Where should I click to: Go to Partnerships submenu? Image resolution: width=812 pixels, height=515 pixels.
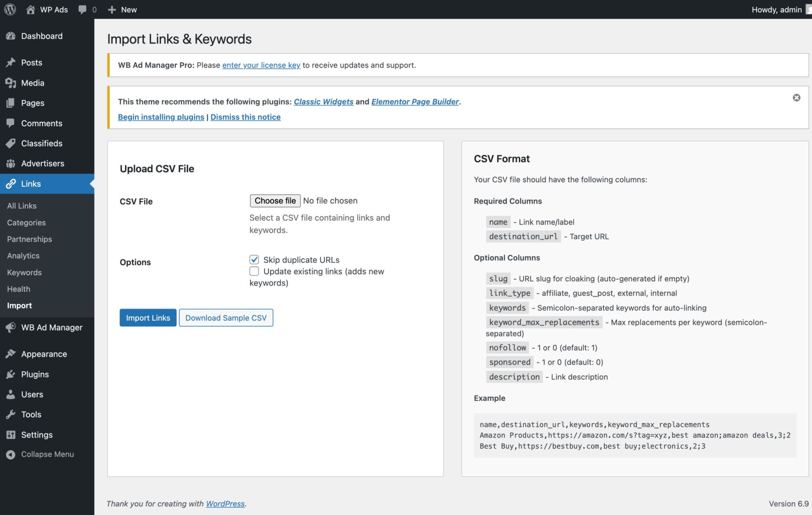[30, 239]
